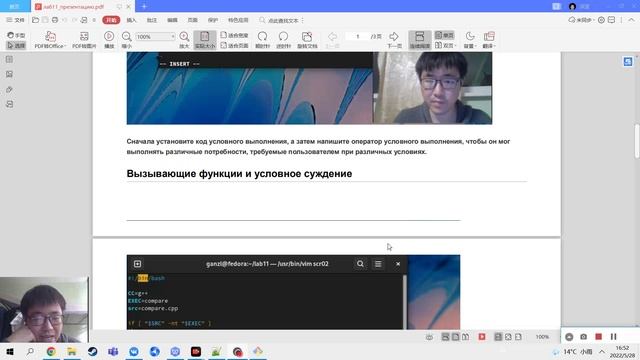Open Steam from the taskbar
Screen dimensions: 640x360
tap(93, 351)
